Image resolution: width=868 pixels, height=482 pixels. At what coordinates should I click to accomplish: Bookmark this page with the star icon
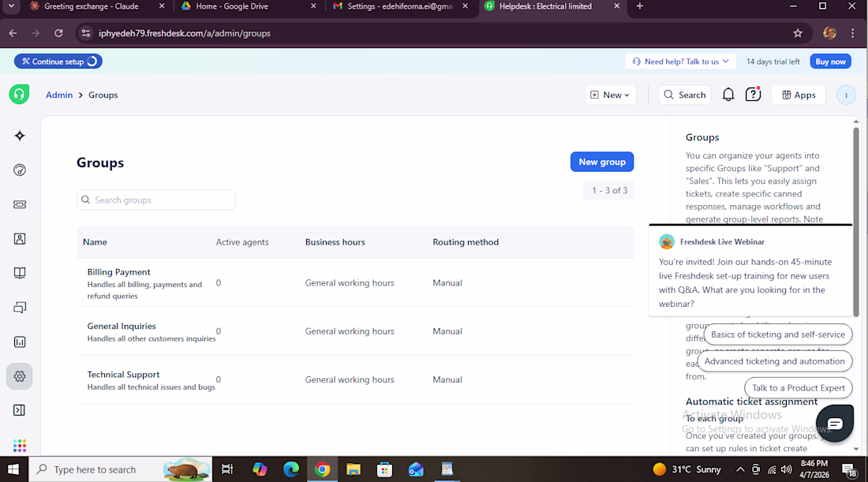coord(798,33)
